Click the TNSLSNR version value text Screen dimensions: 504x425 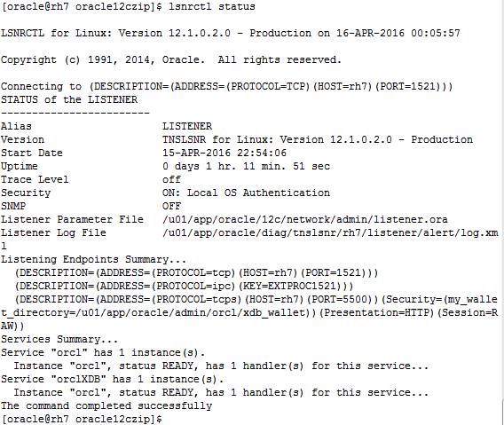tap(318, 139)
